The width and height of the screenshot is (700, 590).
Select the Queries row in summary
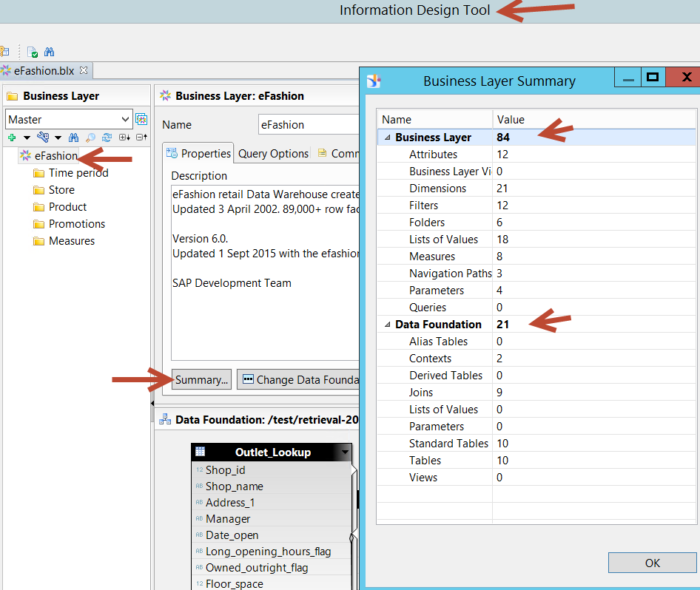[x=536, y=308]
